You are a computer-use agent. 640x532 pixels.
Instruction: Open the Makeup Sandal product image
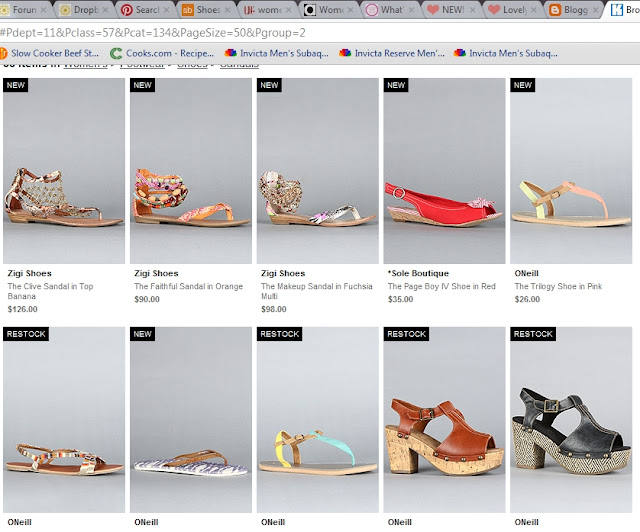point(318,171)
